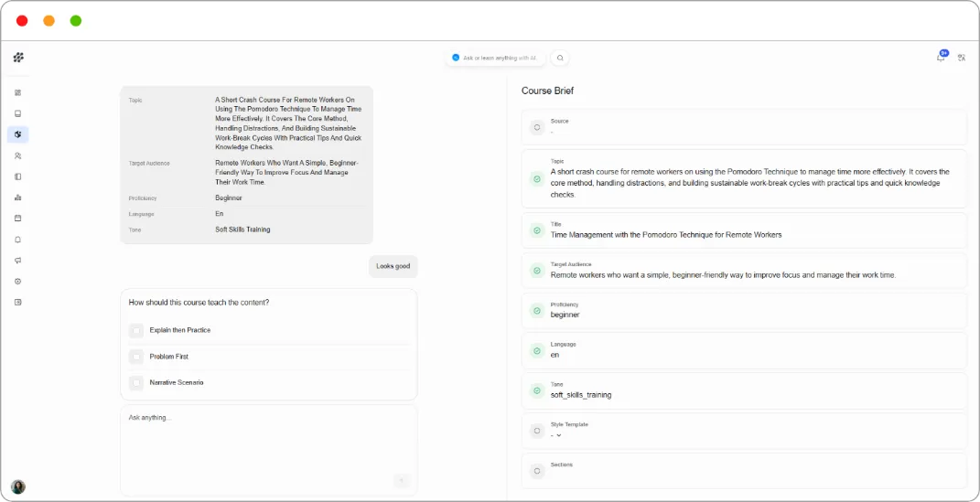The height and width of the screenshot is (502, 980).
Task: Open the dashboard grid icon in sidebar
Action: point(17,92)
